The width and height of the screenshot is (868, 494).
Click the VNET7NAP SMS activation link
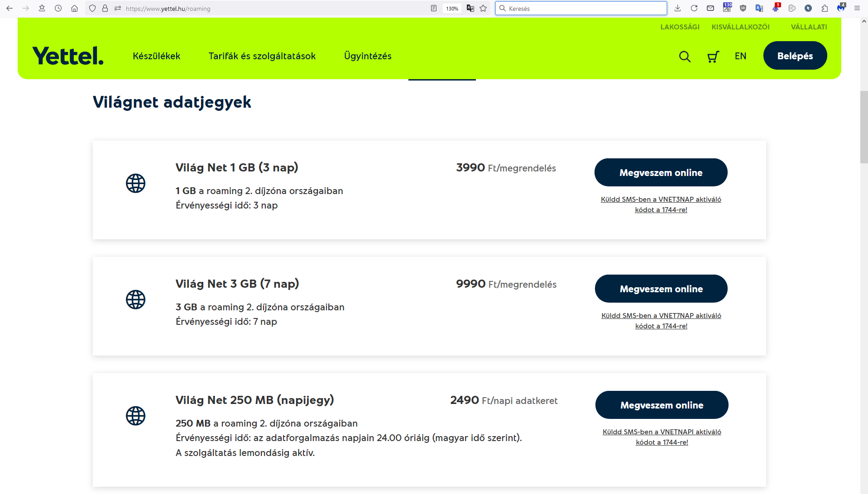(661, 321)
